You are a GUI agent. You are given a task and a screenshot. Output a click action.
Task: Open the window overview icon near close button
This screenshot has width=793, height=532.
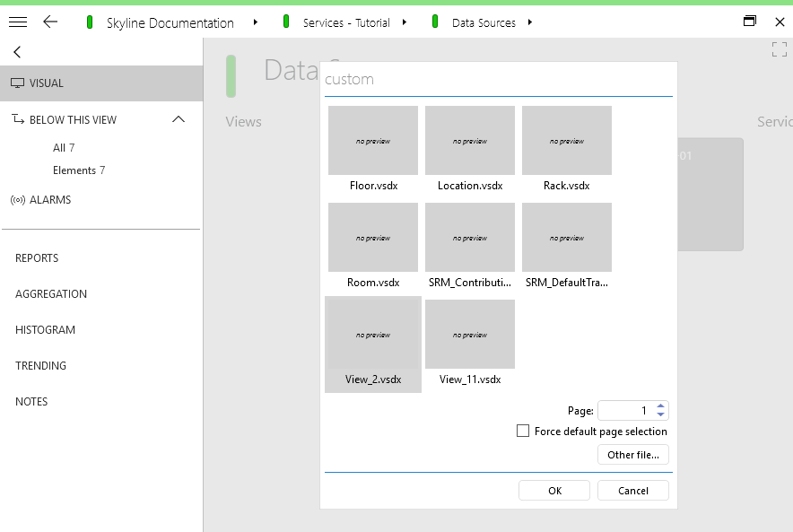750,19
